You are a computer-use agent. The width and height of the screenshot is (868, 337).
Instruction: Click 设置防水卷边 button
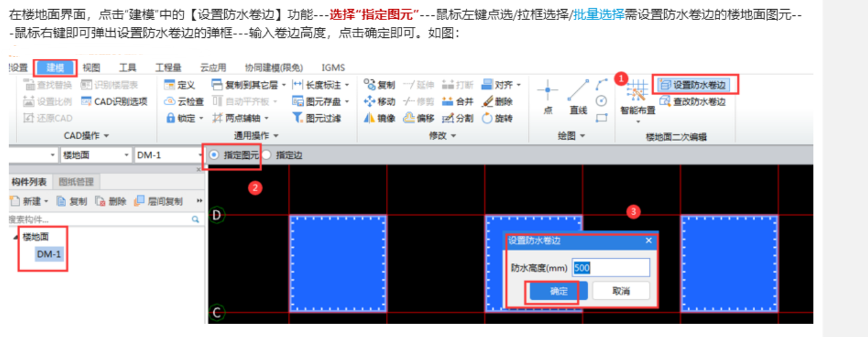696,85
